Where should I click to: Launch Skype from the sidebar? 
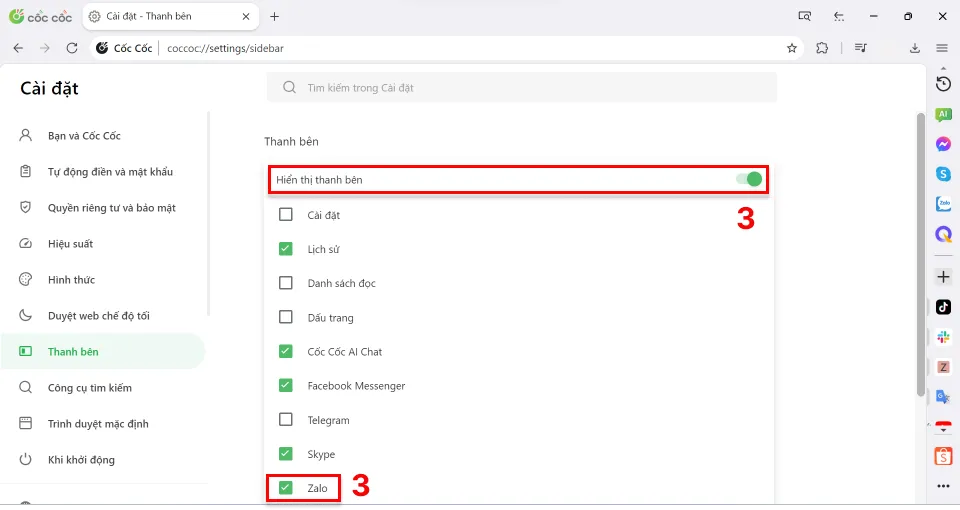942,174
